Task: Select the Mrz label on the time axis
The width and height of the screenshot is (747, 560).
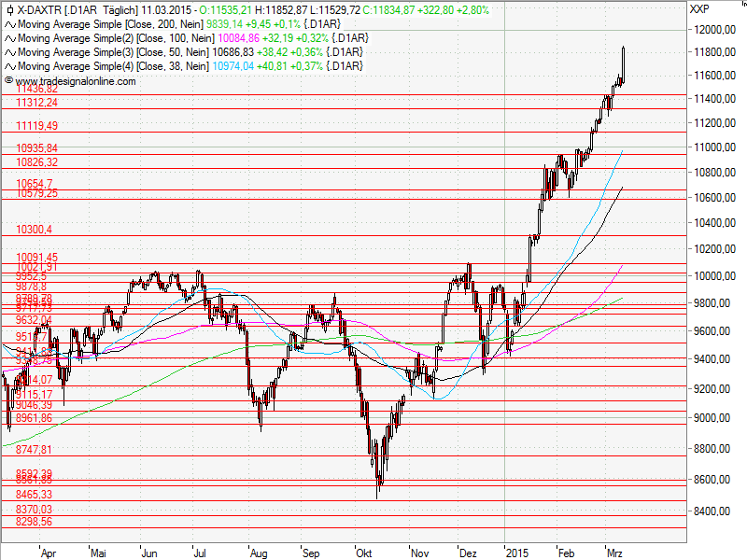Action: click(x=616, y=552)
